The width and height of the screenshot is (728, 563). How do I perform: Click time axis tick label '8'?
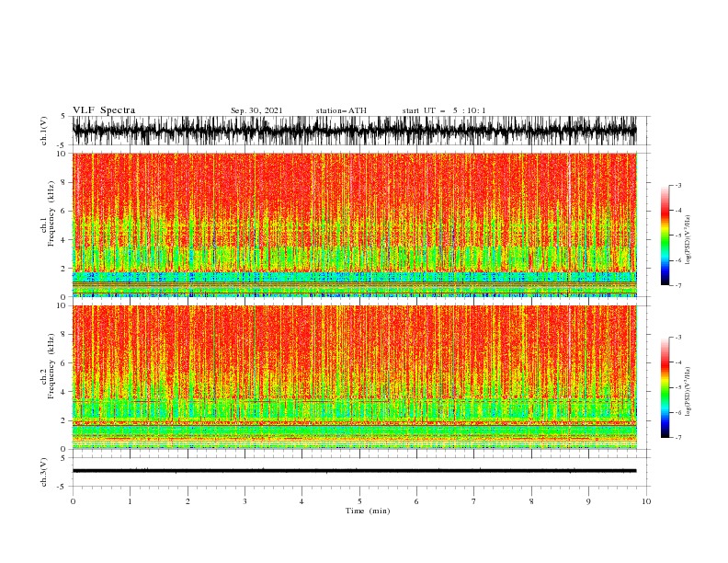point(531,501)
